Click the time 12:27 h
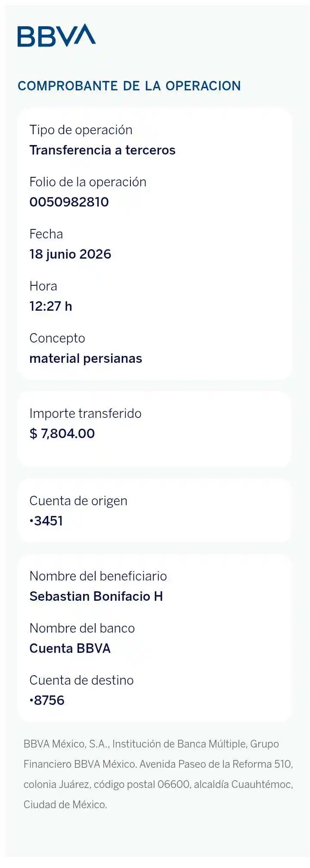Screen dimensions: 310x868 pos(51,306)
